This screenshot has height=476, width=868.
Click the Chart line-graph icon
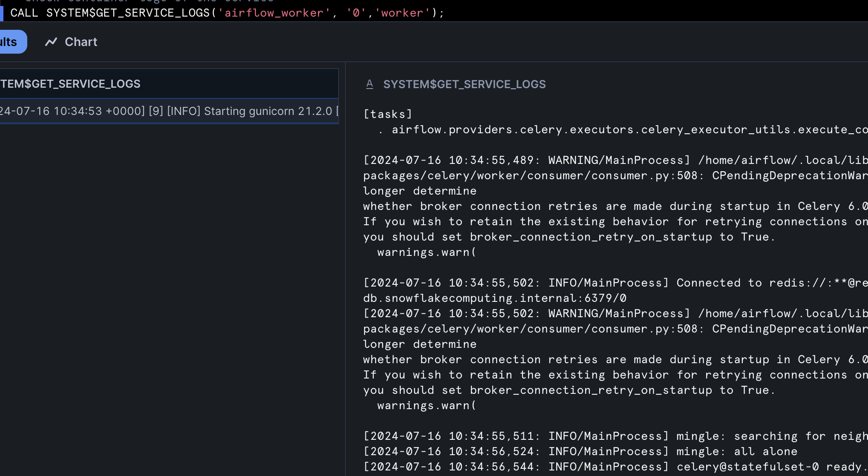pyautogui.click(x=51, y=42)
